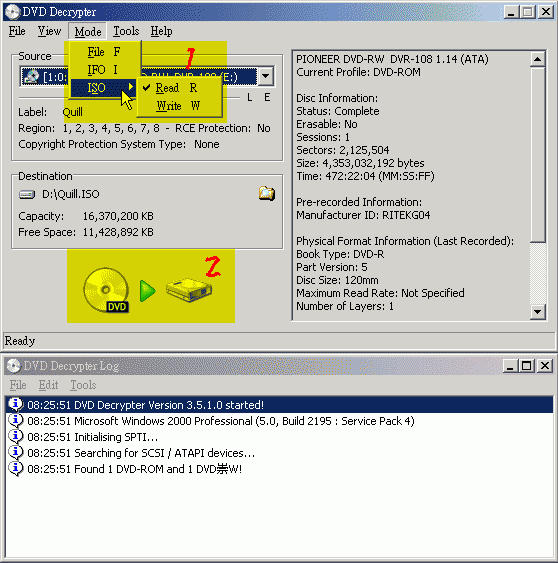558x563 pixels.
Task: Click info icon of Initialising SPTI entry
Action: (15, 437)
